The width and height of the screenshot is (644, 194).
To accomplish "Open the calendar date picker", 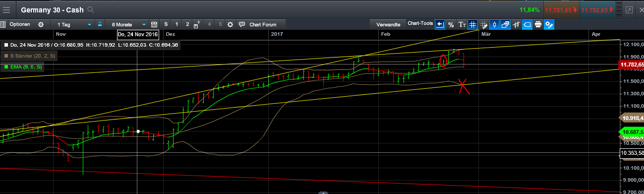I will click(x=154, y=24).
